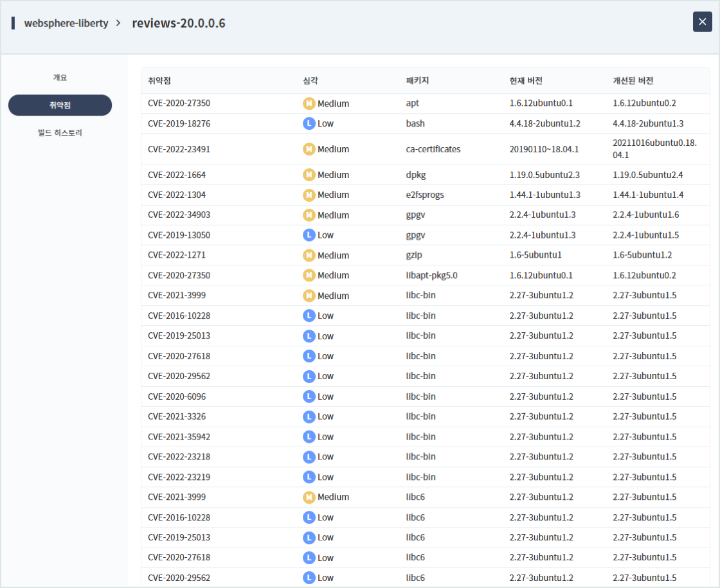Click the libapt-pkg5.0 package name
Image resolution: width=720 pixels, height=588 pixels.
coord(431,276)
